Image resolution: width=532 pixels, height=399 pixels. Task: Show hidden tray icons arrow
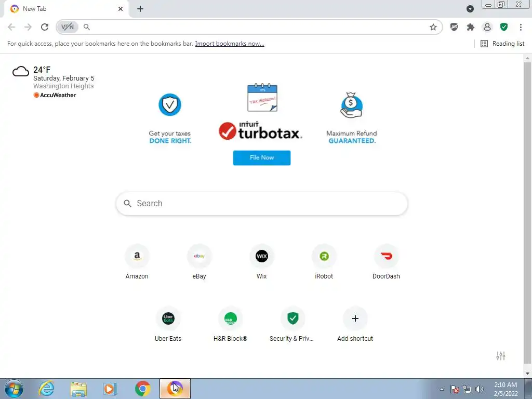pos(442,389)
